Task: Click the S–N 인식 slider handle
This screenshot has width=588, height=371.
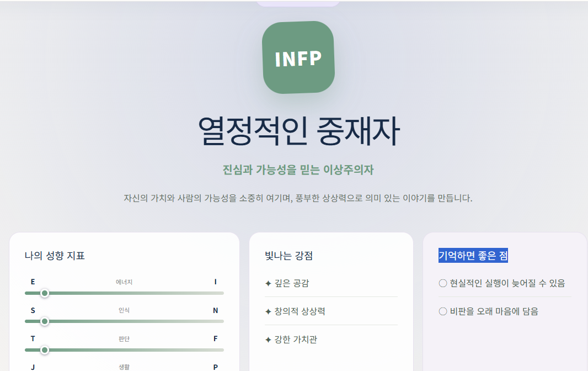Action: pos(45,321)
